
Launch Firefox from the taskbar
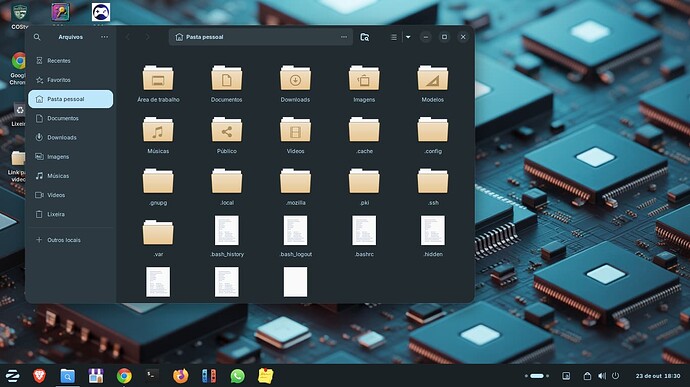pyautogui.click(x=180, y=376)
